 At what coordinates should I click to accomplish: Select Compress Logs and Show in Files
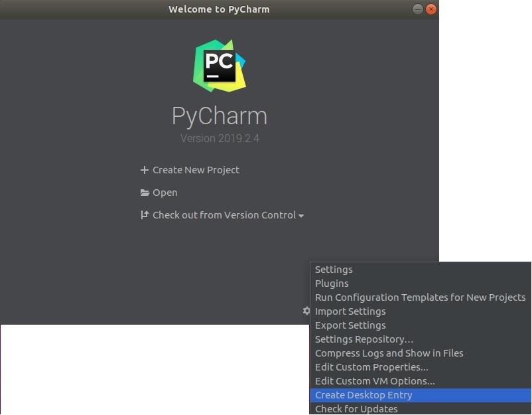pos(421,353)
